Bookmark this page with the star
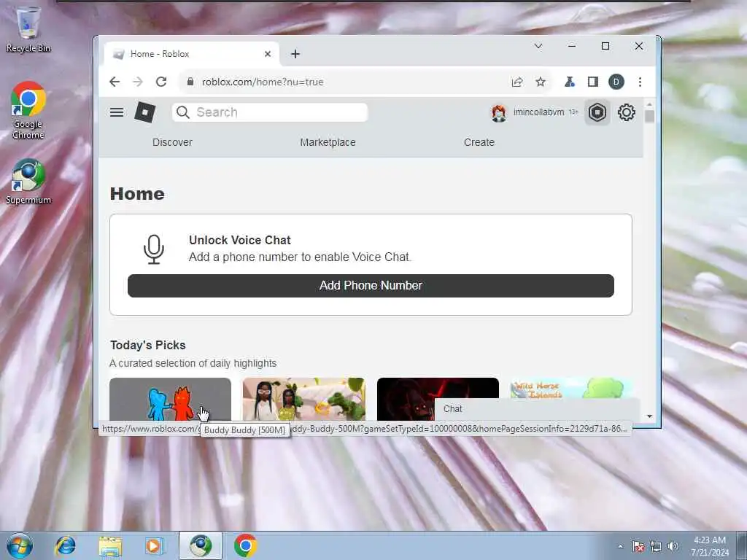747x560 pixels. coord(541,82)
